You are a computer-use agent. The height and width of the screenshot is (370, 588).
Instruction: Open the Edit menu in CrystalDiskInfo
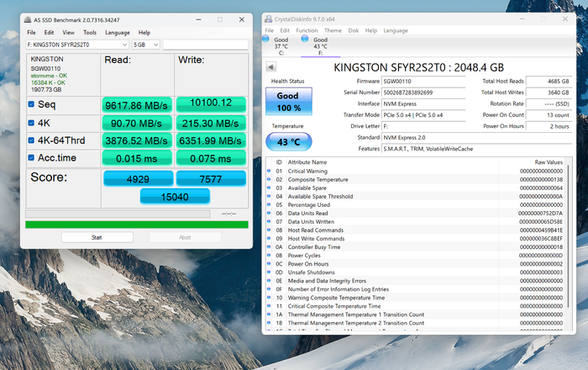pyautogui.click(x=285, y=30)
